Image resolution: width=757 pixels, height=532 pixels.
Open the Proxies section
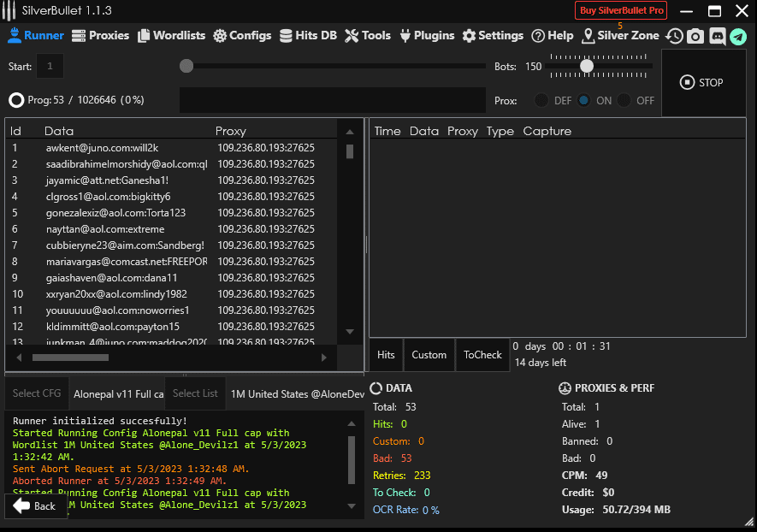pos(100,36)
